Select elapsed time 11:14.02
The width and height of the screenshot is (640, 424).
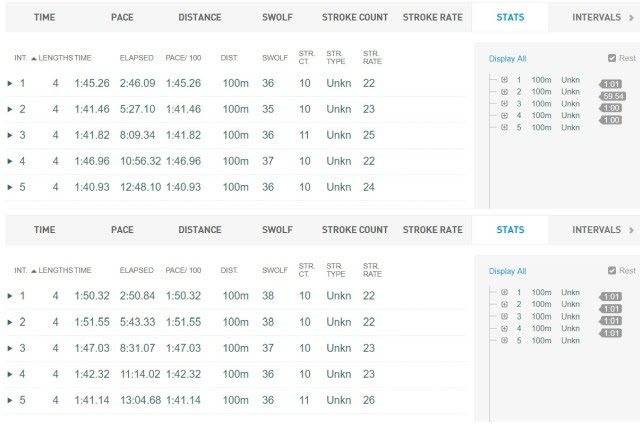point(140,374)
